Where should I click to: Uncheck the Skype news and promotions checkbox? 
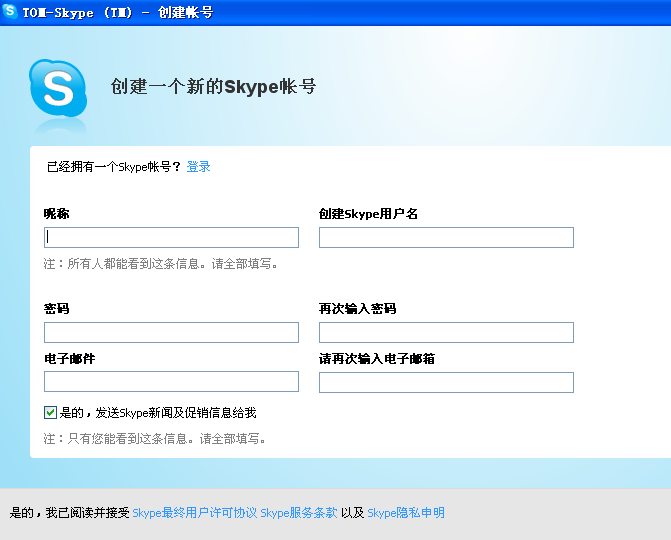point(50,412)
